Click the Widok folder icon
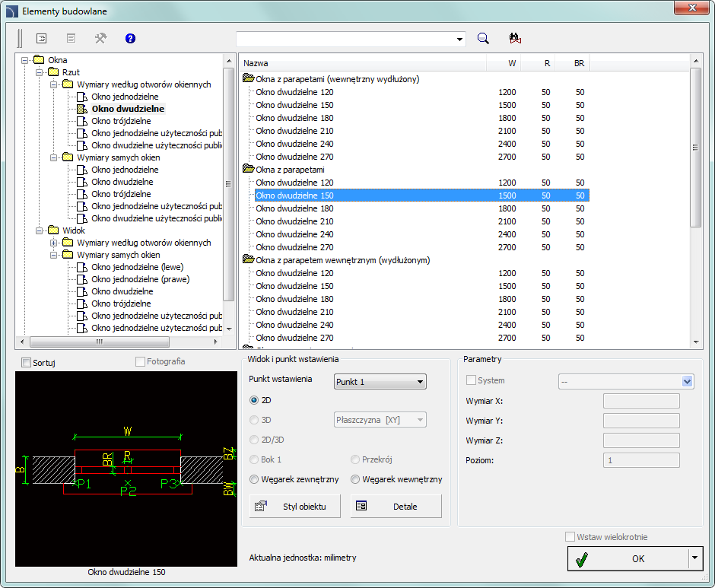Screen dimensions: 715x588 pos(54,230)
